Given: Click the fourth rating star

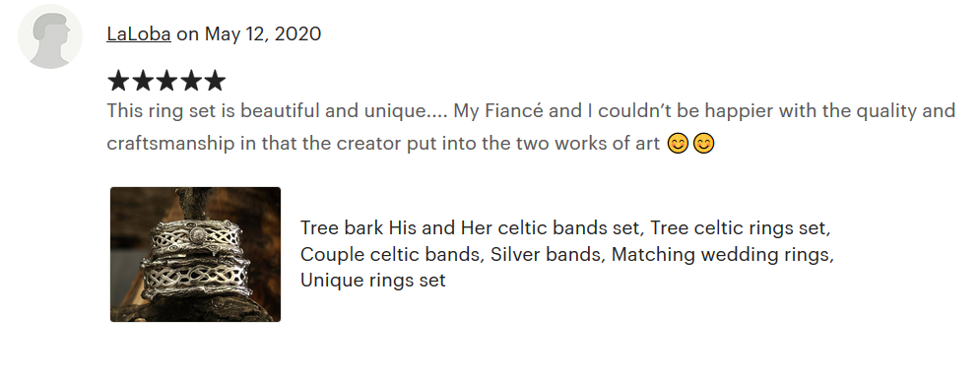Looking at the screenshot, I should 190,81.
